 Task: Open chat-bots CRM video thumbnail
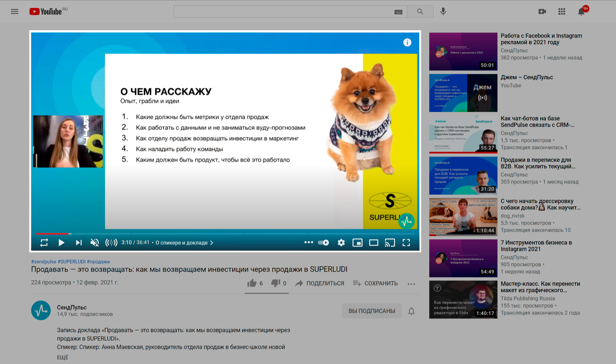coord(463,134)
